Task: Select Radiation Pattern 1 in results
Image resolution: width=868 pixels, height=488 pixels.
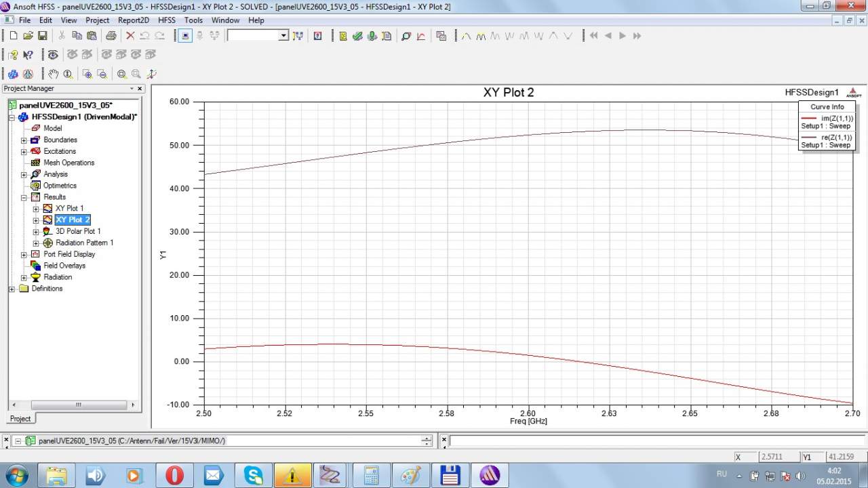Action: pos(84,243)
